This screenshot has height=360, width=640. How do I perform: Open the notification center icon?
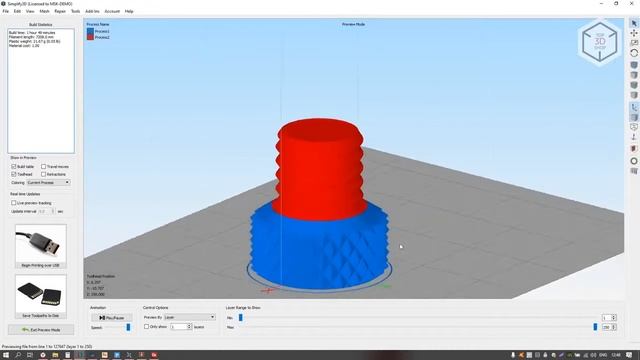click(629, 355)
